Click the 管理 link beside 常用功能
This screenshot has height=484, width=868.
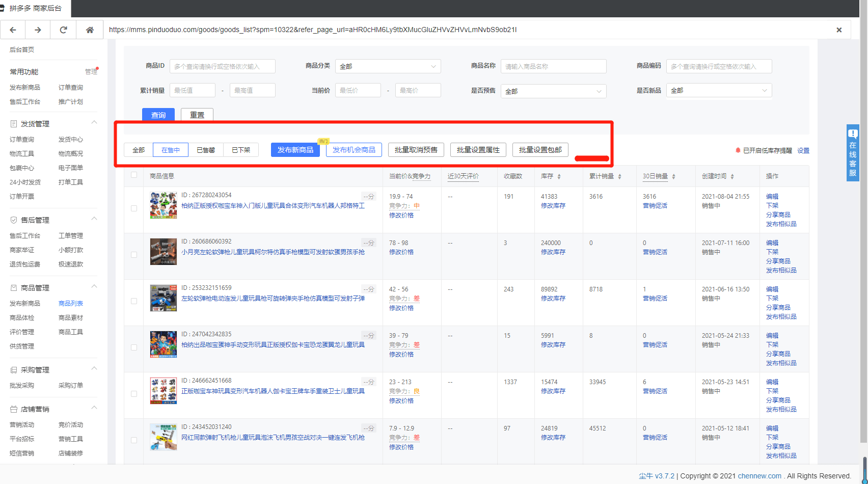(91, 72)
